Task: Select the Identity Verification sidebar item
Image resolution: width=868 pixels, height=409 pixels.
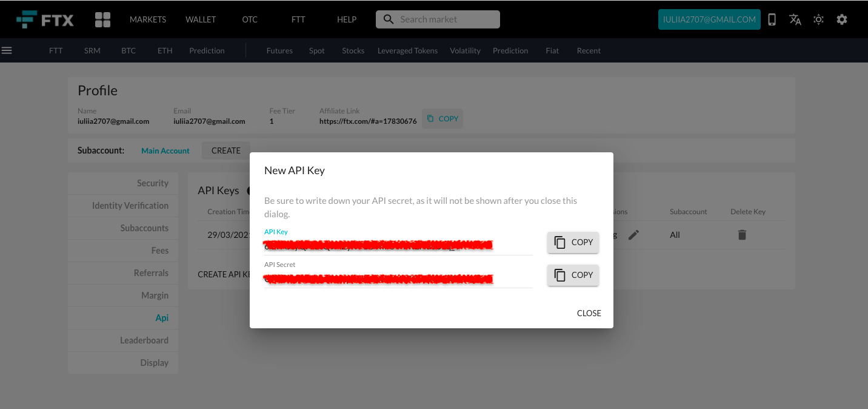Action: [130, 205]
